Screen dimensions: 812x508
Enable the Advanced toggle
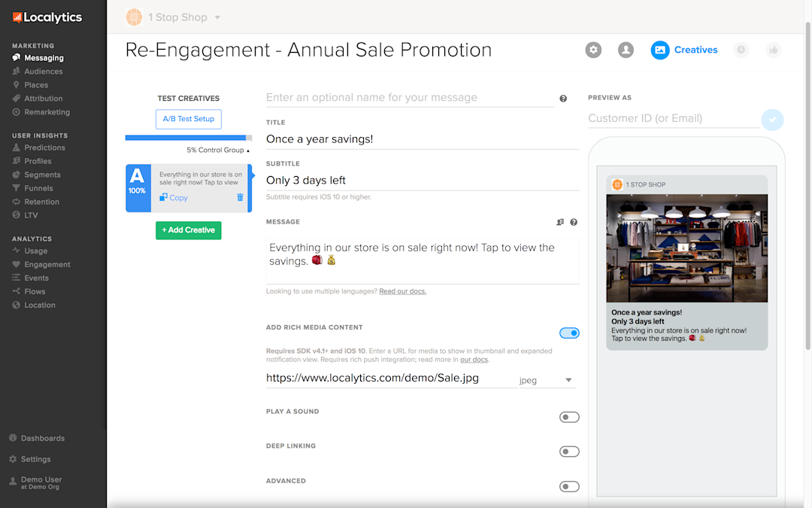click(x=569, y=486)
